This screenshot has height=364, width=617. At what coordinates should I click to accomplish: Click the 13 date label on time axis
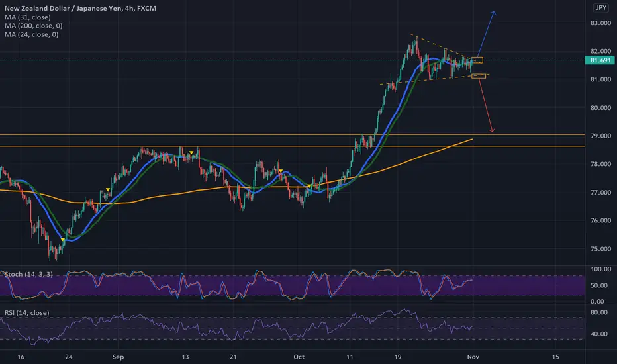click(x=185, y=357)
